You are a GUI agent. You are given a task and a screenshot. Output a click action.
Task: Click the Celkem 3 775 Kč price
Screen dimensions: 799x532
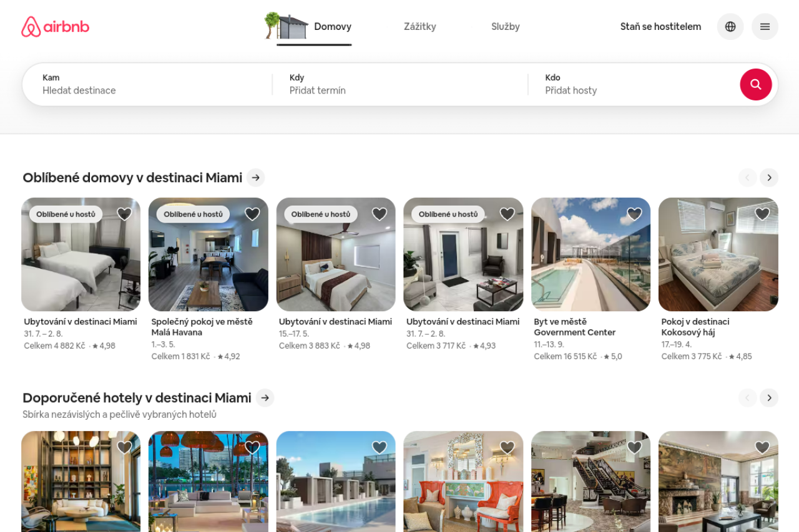pyautogui.click(x=692, y=357)
